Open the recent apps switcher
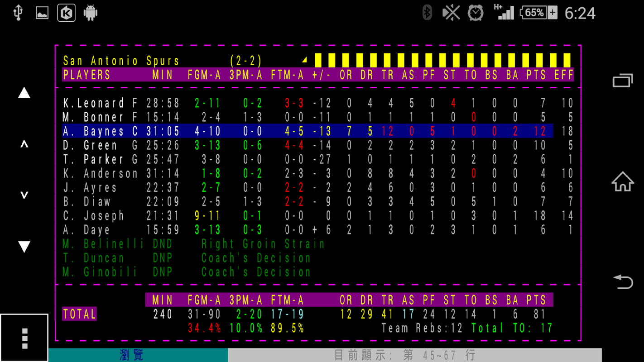644x362 pixels. tap(623, 81)
